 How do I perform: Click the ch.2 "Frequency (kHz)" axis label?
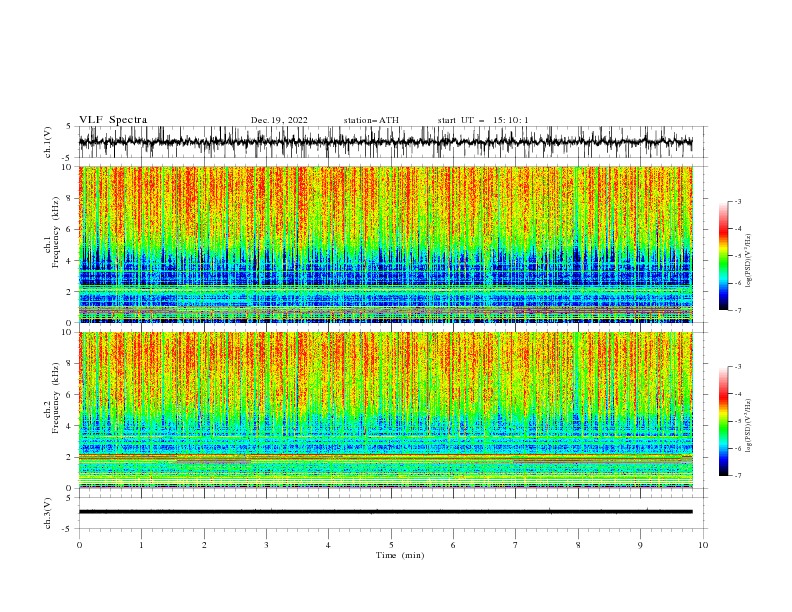coord(55,398)
